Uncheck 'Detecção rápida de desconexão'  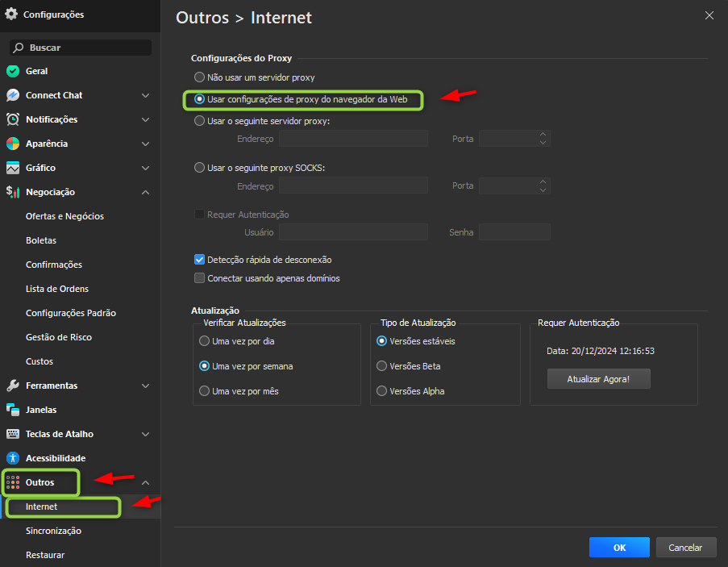200,260
